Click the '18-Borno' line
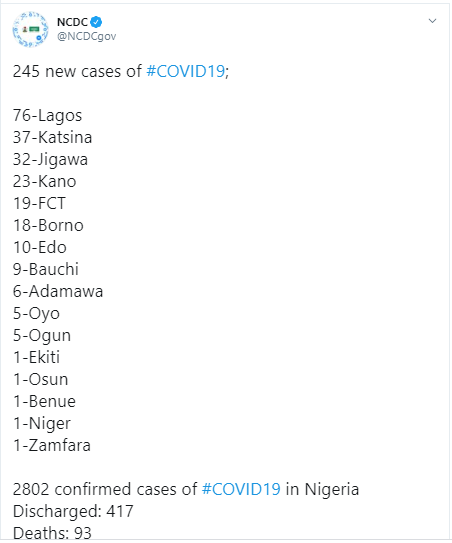 [x=48, y=226]
